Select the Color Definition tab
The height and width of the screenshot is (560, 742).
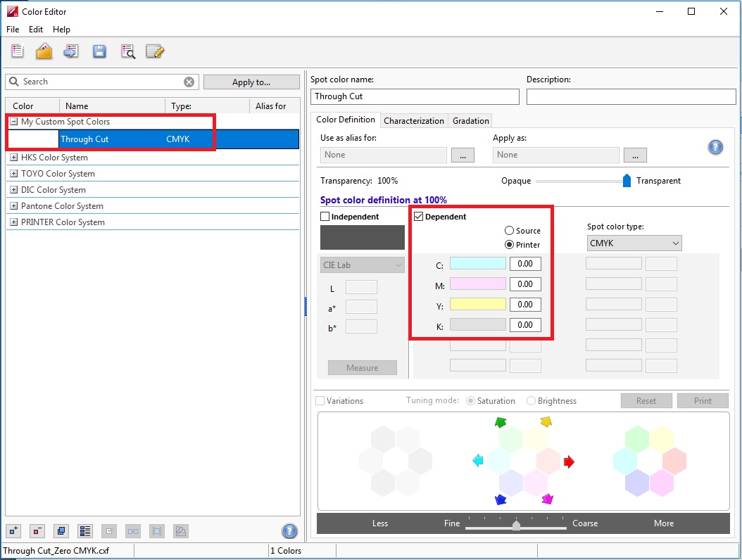[x=346, y=120]
